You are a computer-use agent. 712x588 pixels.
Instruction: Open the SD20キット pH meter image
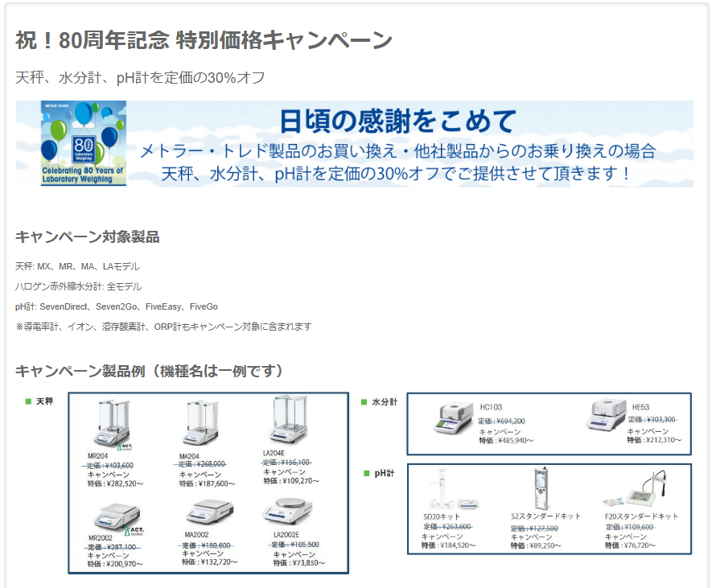453,491
